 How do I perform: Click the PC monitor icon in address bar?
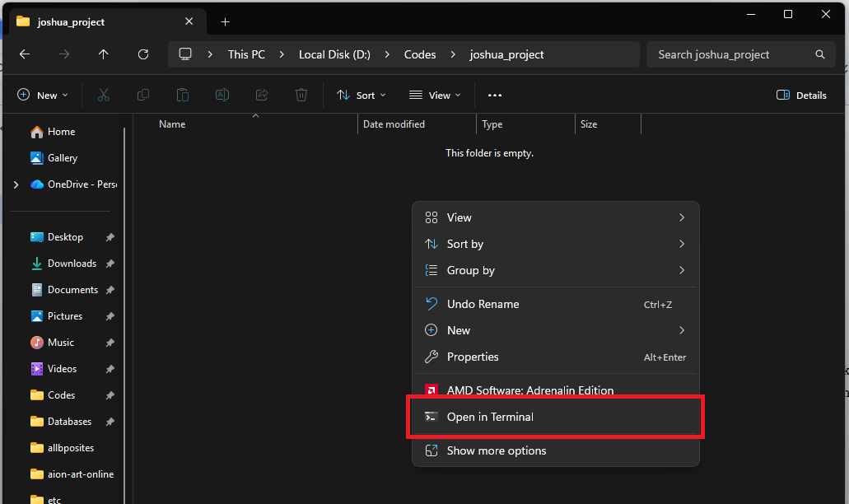click(x=185, y=54)
